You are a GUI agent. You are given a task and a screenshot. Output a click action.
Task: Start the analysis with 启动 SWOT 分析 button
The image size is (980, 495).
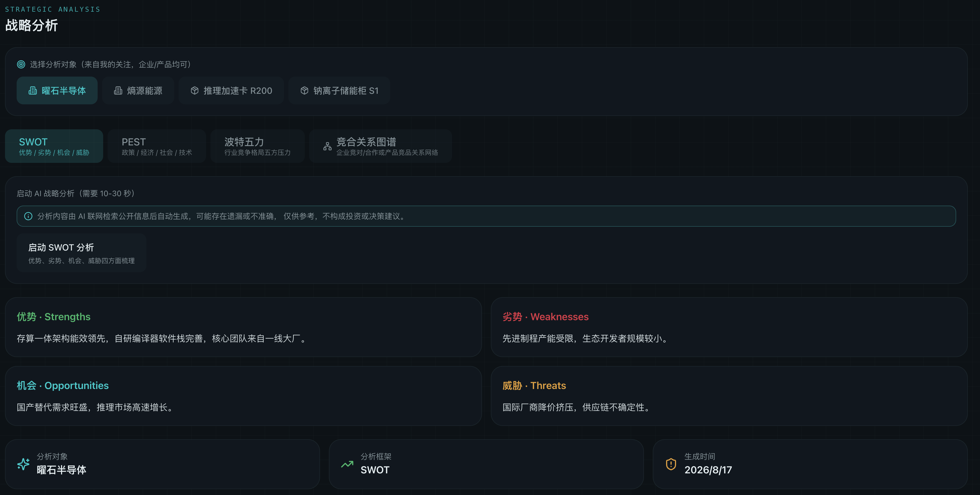82,253
